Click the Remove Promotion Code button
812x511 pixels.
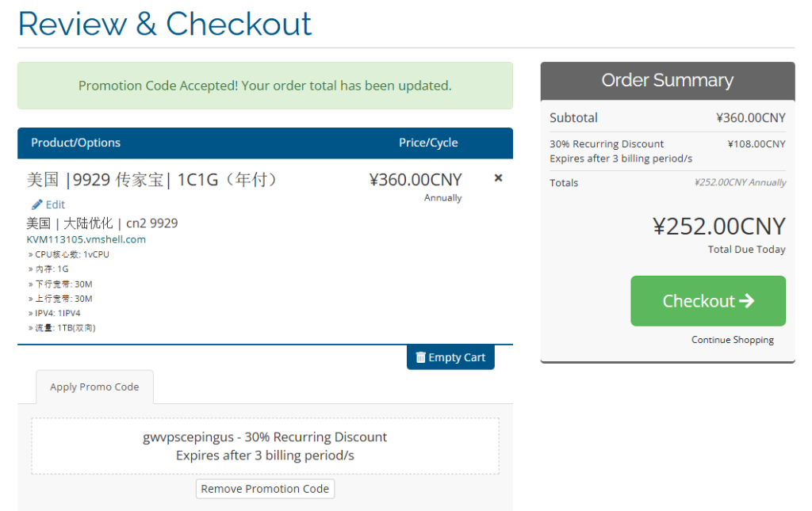point(265,489)
